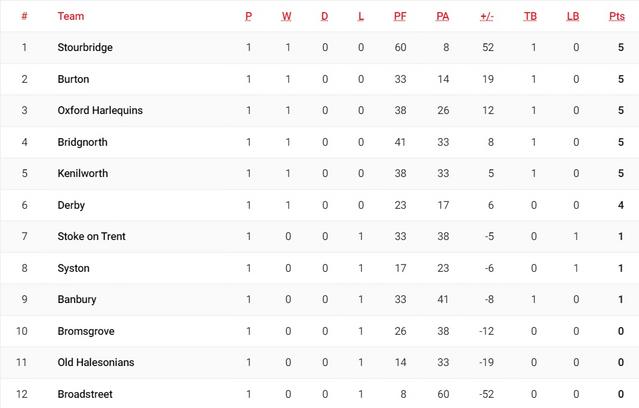
Task: Click the LB column header
Action: pos(573,16)
